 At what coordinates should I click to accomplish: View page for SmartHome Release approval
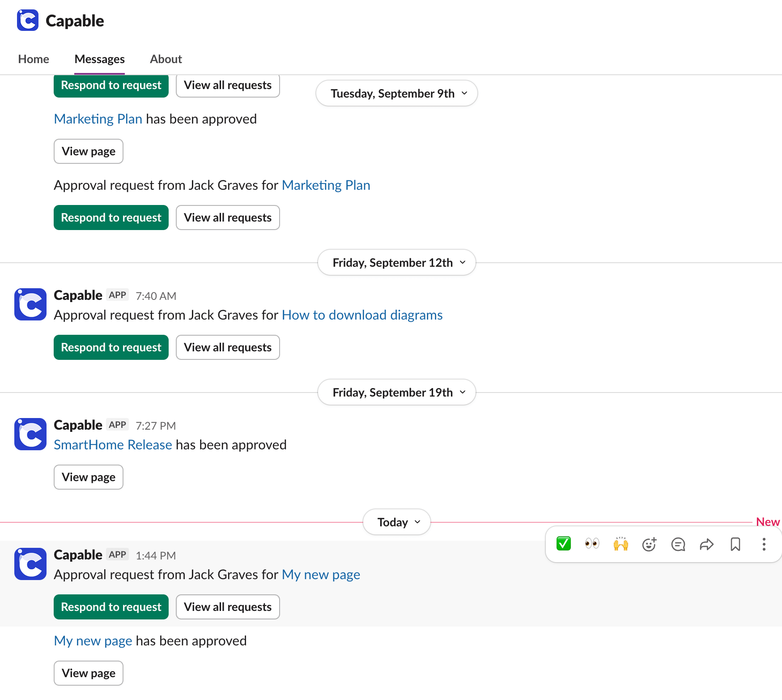coord(89,477)
